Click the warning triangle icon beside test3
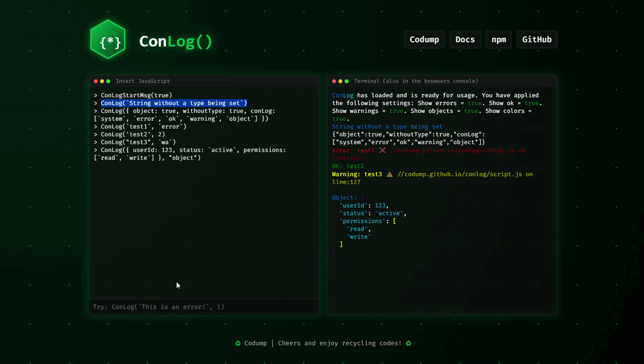Viewport: 644px width, 364px height. (389, 174)
